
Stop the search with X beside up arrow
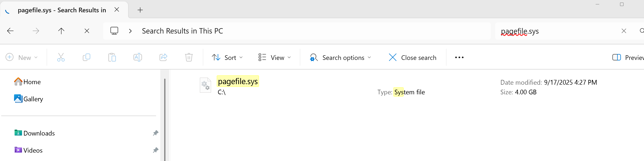point(87,31)
